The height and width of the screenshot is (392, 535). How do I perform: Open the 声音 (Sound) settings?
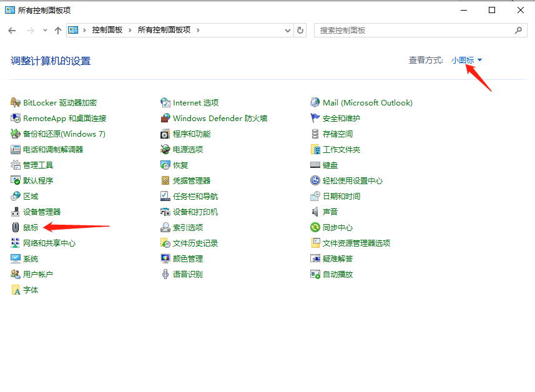click(x=329, y=211)
